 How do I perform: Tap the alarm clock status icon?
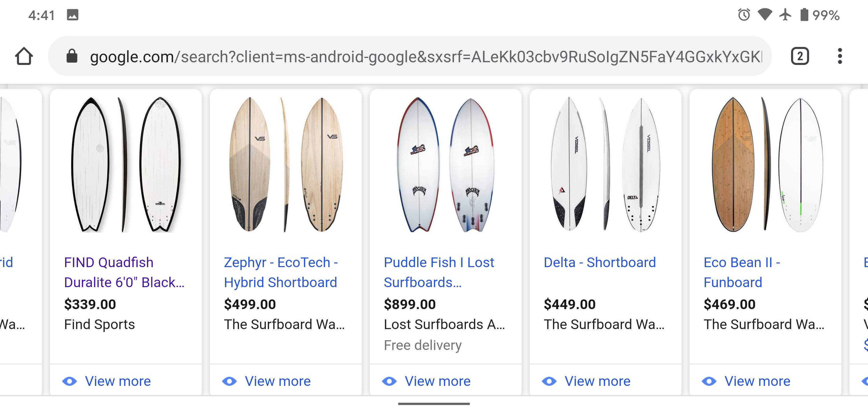click(744, 15)
